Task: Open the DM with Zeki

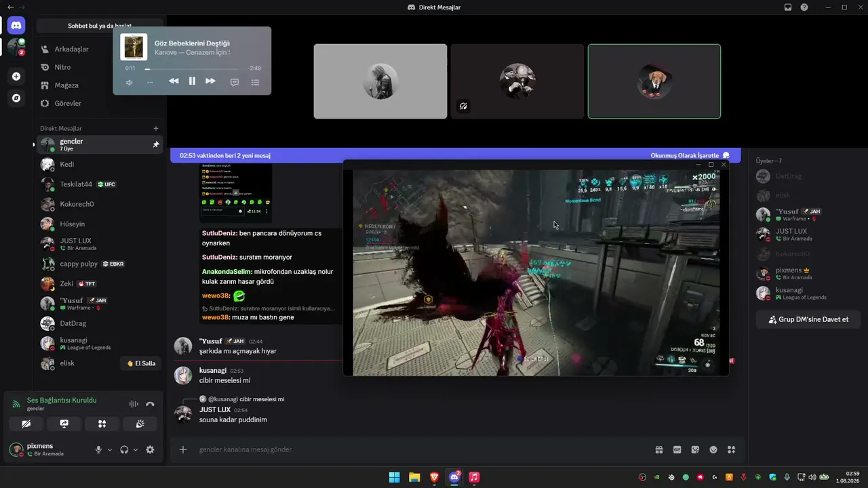Action: [x=100, y=283]
